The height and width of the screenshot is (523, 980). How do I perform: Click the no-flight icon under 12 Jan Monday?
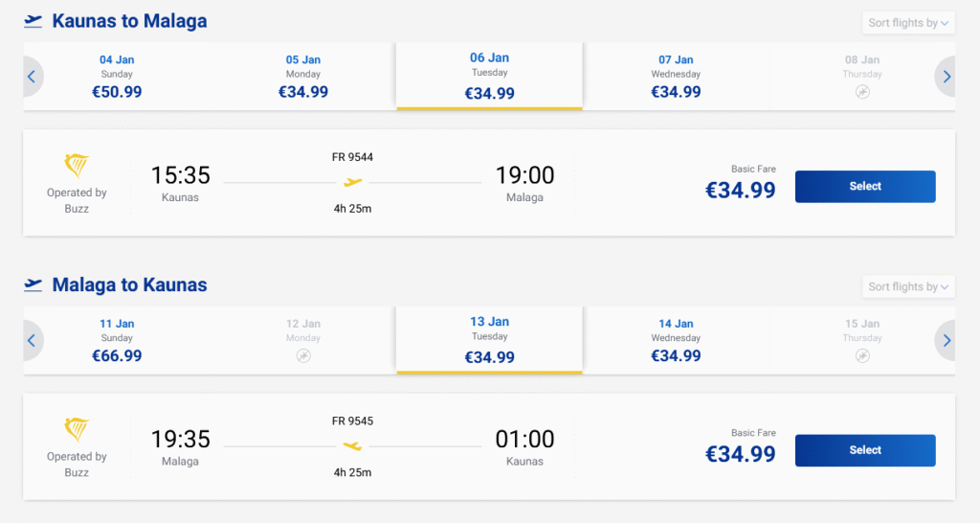[x=303, y=356]
